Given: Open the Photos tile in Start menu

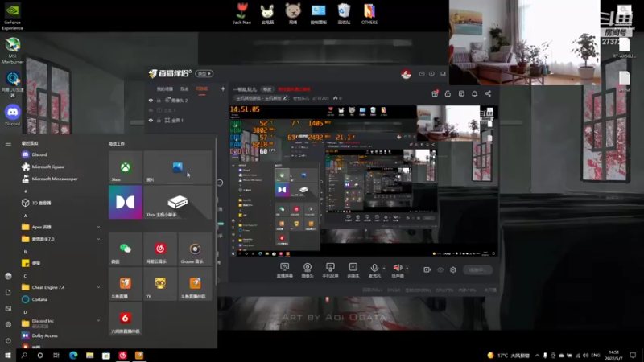Looking at the screenshot, I should pyautogui.click(x=177, y=167).
